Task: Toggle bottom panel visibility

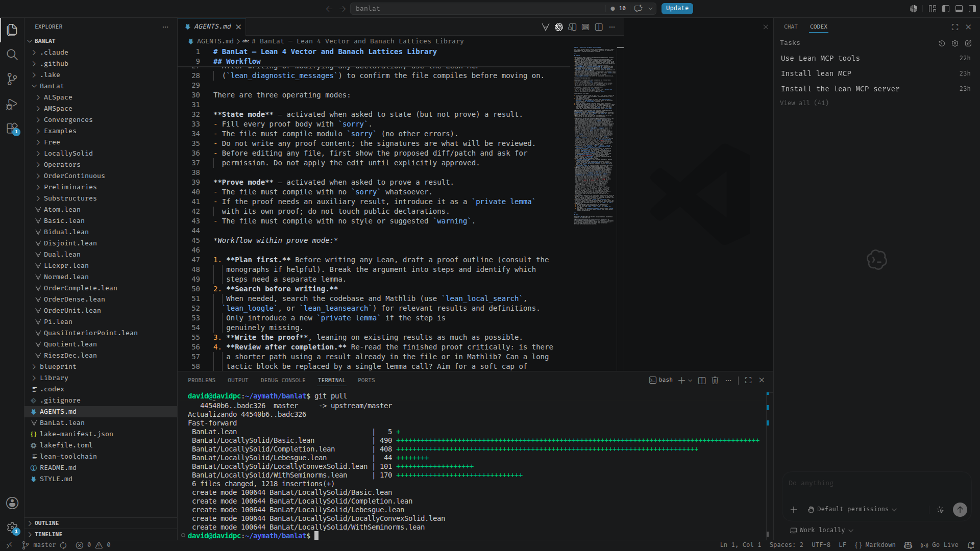Action: (959, 9)
